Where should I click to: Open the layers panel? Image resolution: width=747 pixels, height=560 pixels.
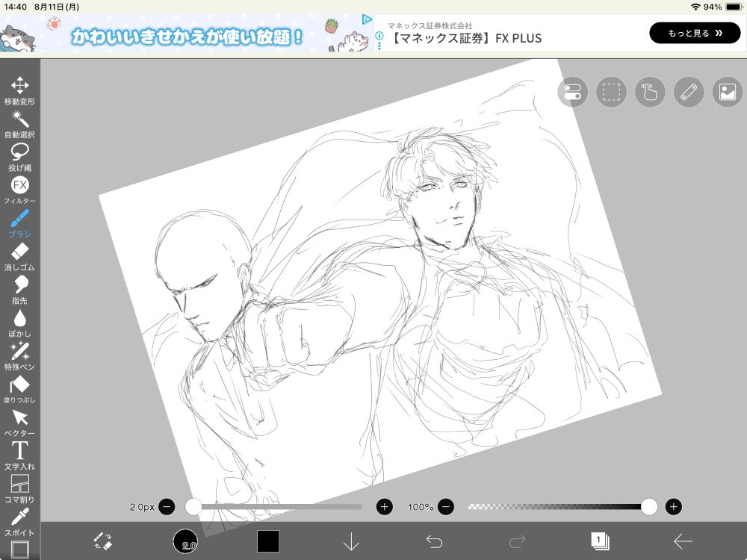tap(600, 541)
